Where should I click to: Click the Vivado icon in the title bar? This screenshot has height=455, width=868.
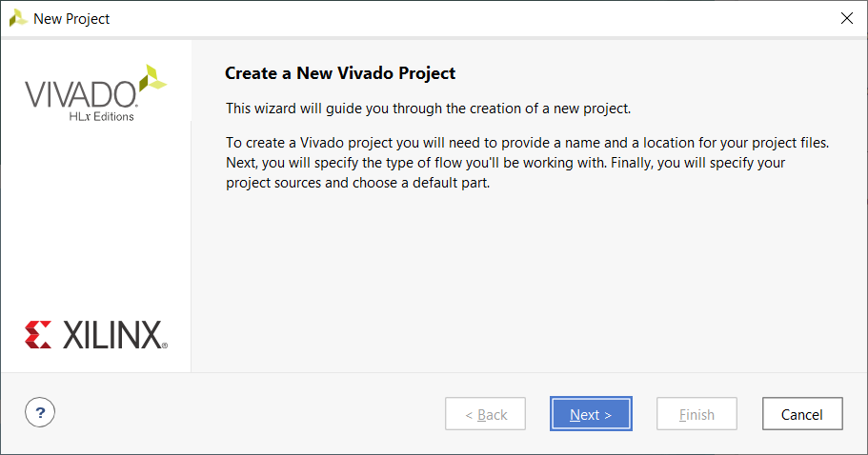(x=18, y=18)
